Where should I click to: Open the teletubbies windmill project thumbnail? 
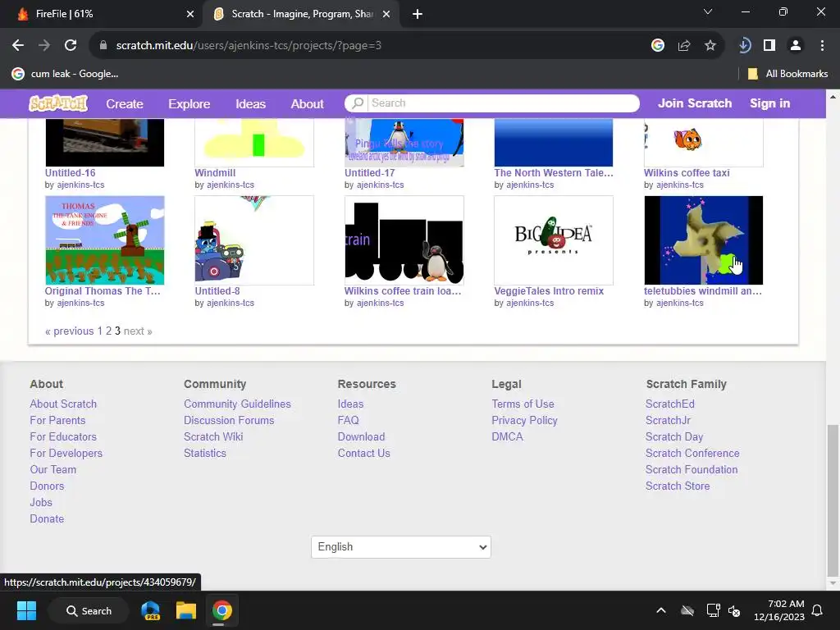[x=703, y=240]
